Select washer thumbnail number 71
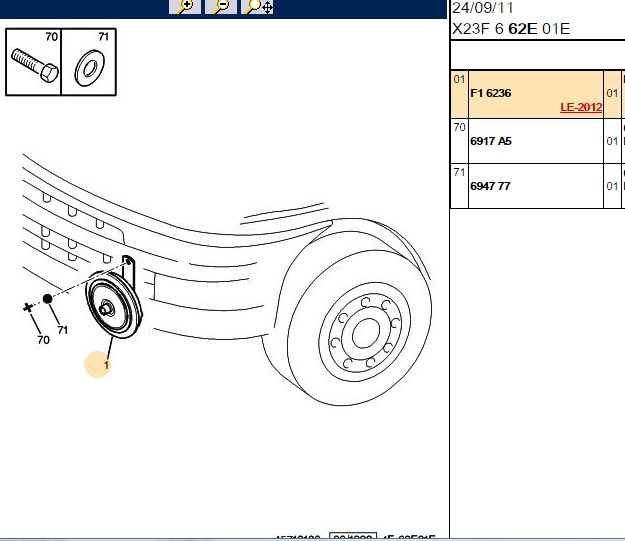Image resolution: width=625 pixels, height=541 pixels. 89,62
